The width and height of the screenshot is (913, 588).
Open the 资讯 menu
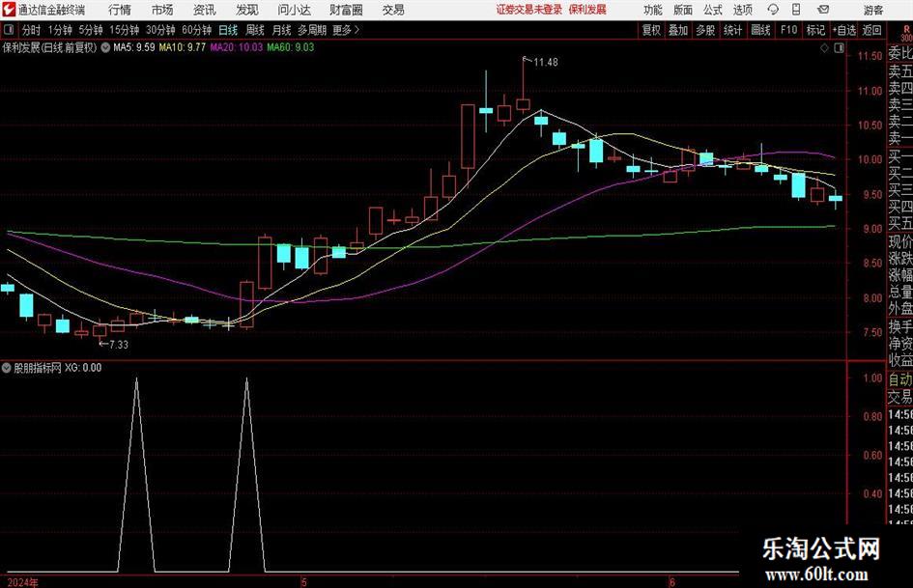[205, 10]
